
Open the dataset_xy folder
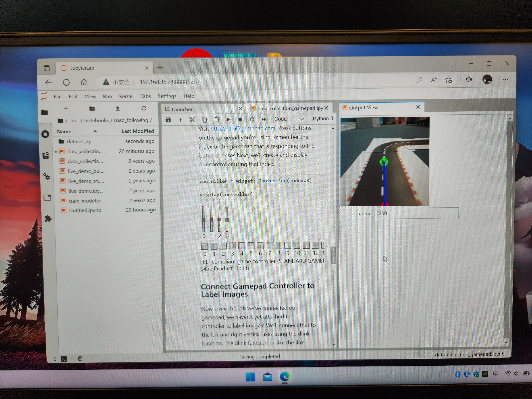tap(79, 141)
